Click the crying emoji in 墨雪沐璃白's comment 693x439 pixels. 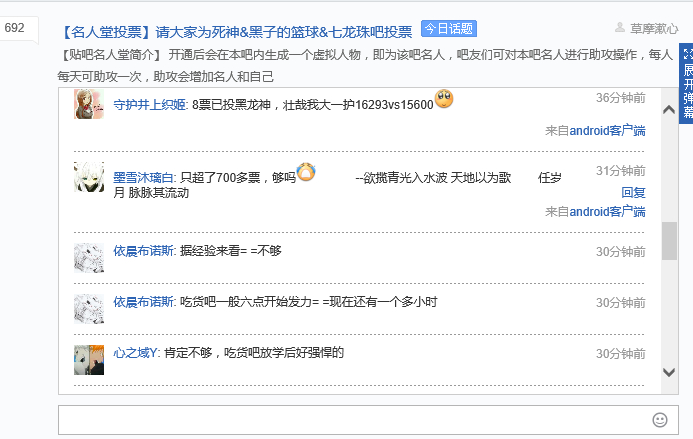click(306, 172)
